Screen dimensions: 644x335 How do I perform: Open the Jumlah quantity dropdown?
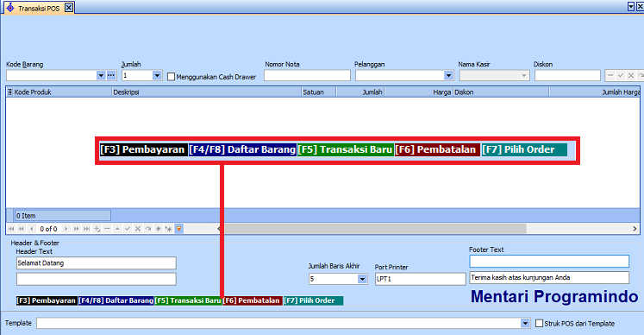point(157,75)
